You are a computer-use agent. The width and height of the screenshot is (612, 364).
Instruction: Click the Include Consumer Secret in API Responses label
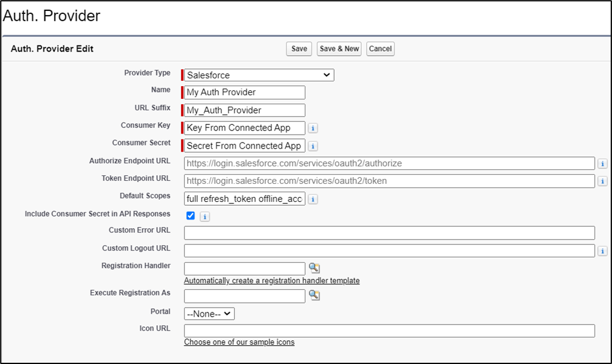(x=98, y=214)
